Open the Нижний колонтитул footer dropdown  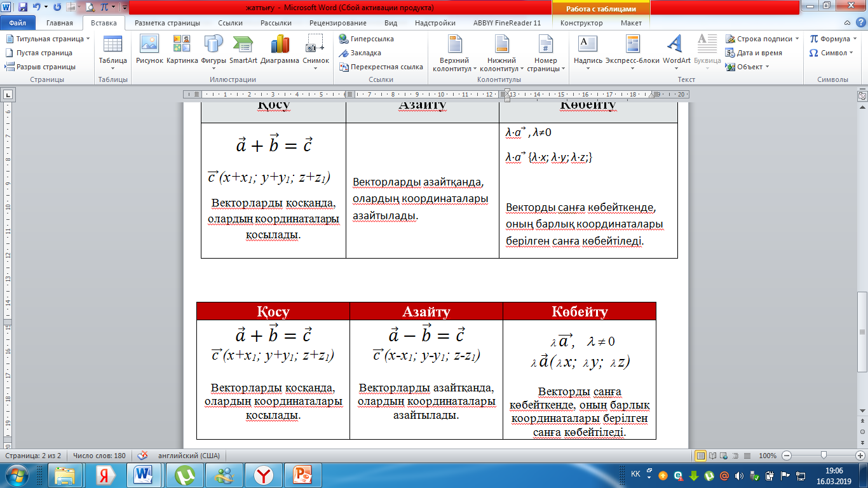(x=501, y=53)
